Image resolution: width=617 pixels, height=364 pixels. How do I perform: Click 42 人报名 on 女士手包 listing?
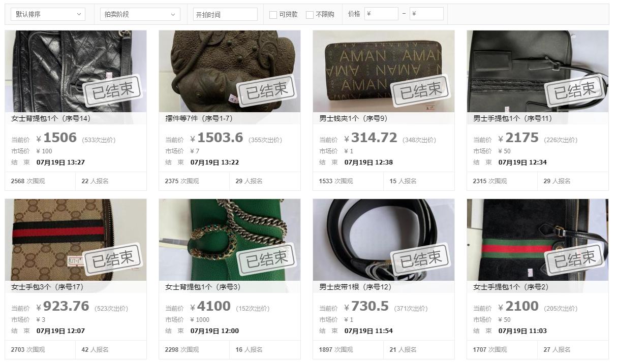(95, 349)
